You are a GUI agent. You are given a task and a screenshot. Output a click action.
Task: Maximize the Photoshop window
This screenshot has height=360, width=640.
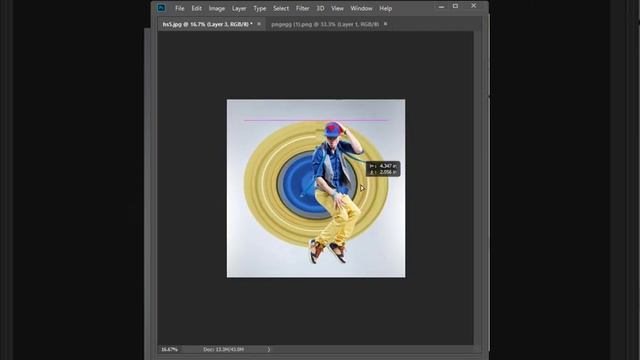pos(456,6)
